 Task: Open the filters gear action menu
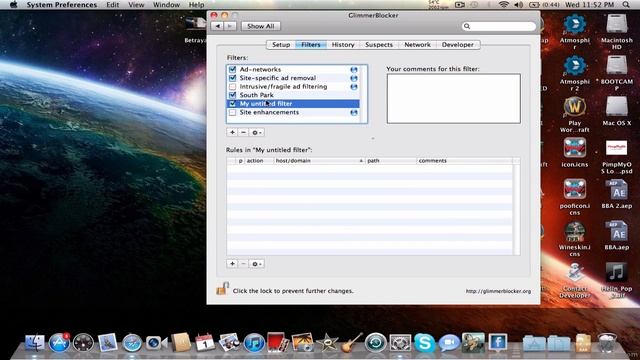tap(257, 133)
